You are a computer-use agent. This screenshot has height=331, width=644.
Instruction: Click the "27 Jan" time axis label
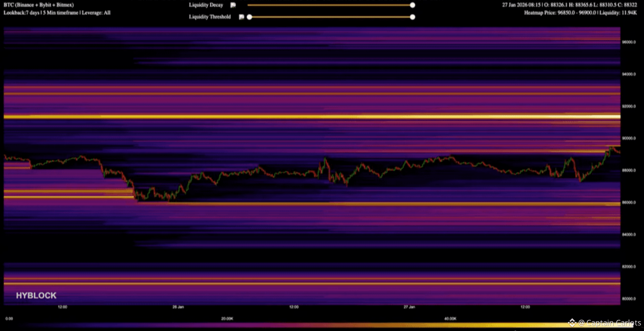[409, 307]
